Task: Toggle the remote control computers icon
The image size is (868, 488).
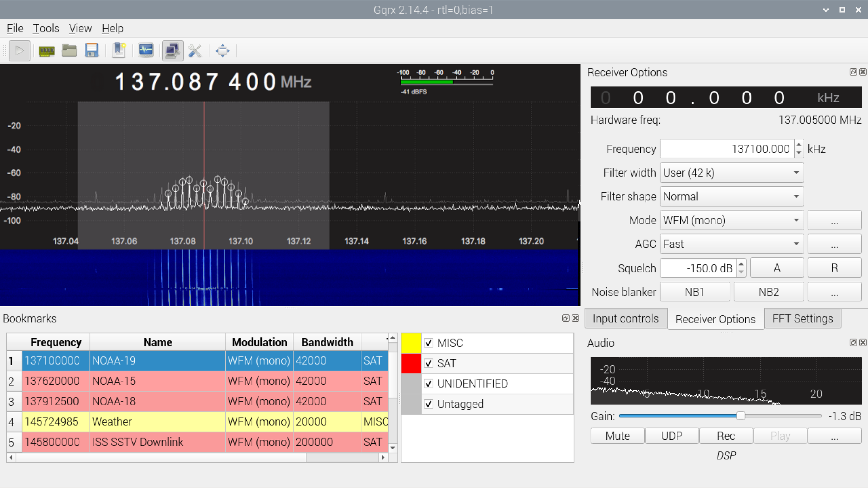Action: pyautogui.click(x=173, y=51)
